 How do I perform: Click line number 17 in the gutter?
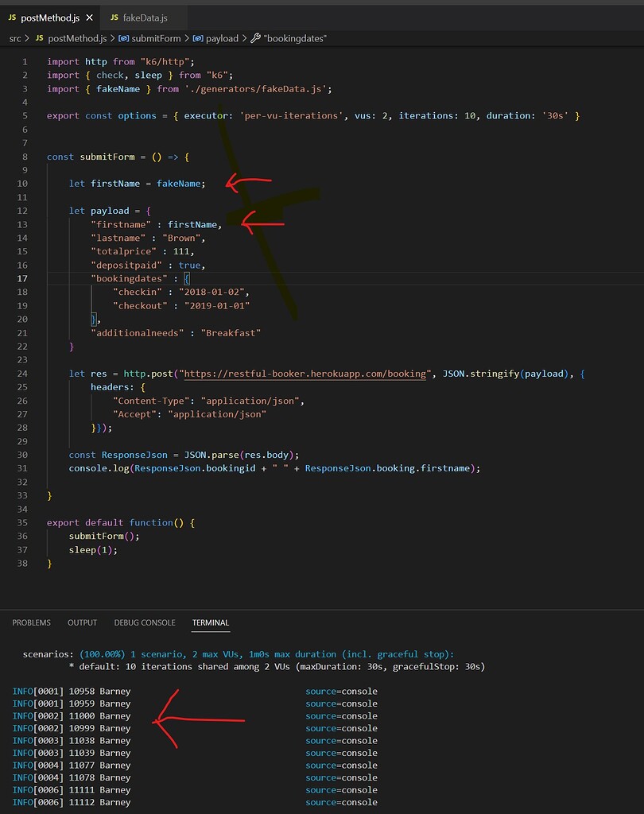pos(22,279)
